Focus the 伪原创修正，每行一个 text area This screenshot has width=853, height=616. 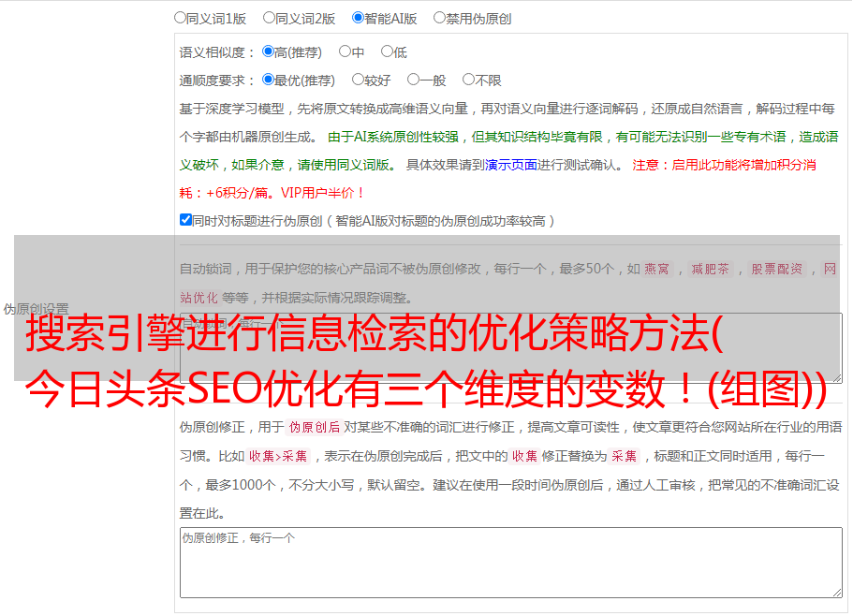pos(511,563)
